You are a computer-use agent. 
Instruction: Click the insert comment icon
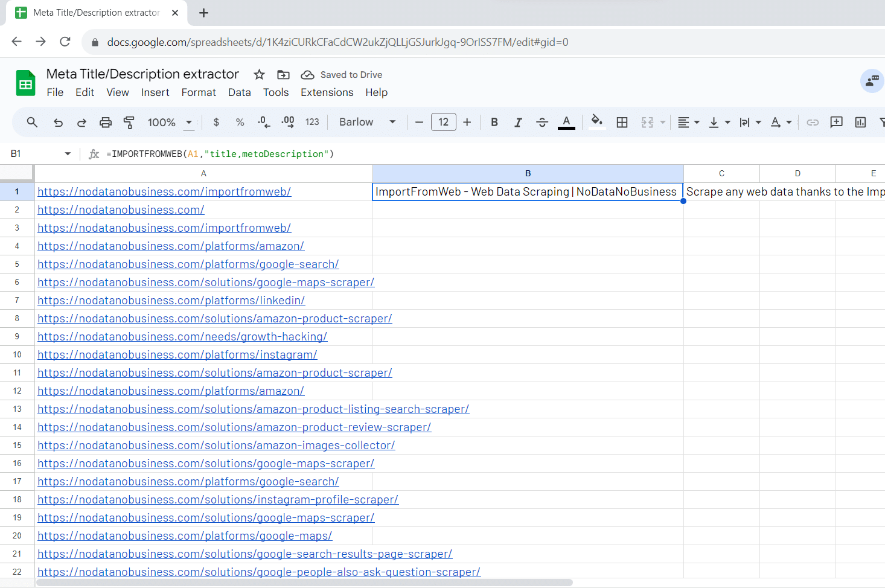[836, 123]
